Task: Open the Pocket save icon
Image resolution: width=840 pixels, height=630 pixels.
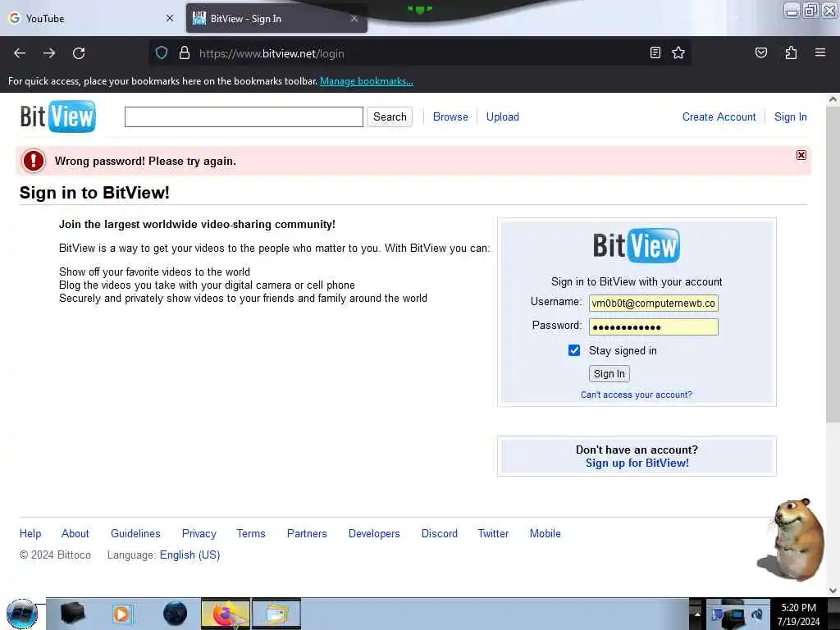Action: tap(761, 52)
